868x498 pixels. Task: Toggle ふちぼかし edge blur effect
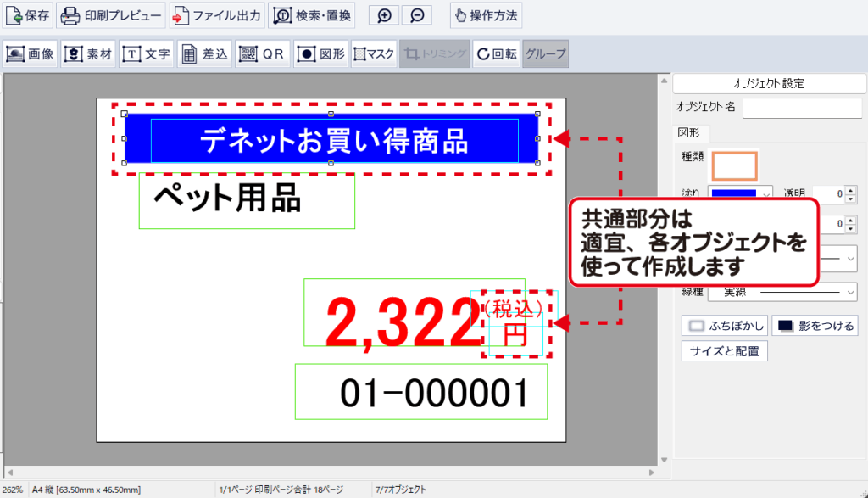725,326
